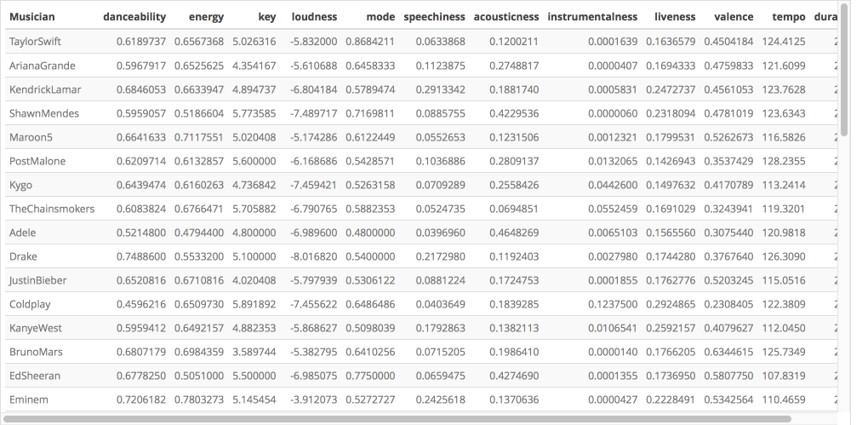Click the Musician column header

32,17
